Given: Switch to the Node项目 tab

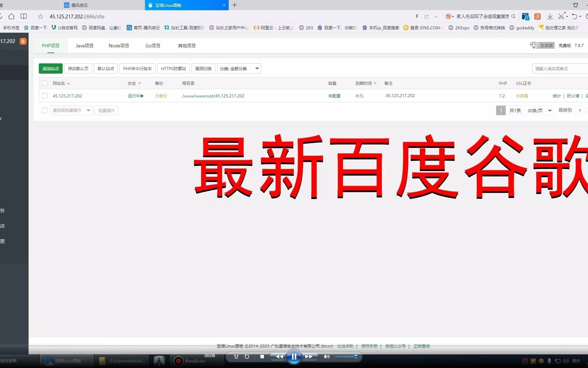Looking at the screenshot, I should pos(119,46).
